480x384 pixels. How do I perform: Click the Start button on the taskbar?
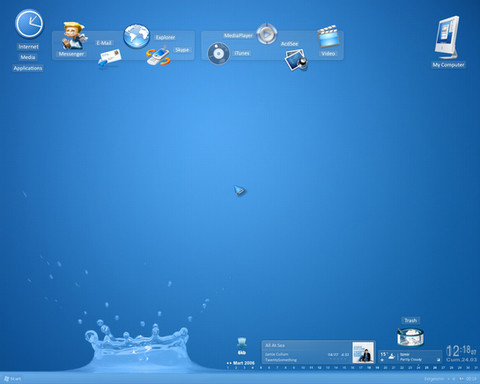[12, 379]
